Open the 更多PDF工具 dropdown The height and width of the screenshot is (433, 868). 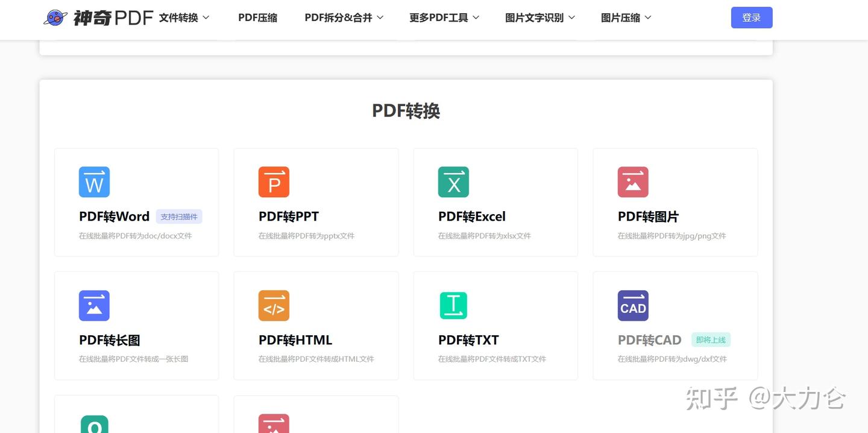(x=444, y=17)
